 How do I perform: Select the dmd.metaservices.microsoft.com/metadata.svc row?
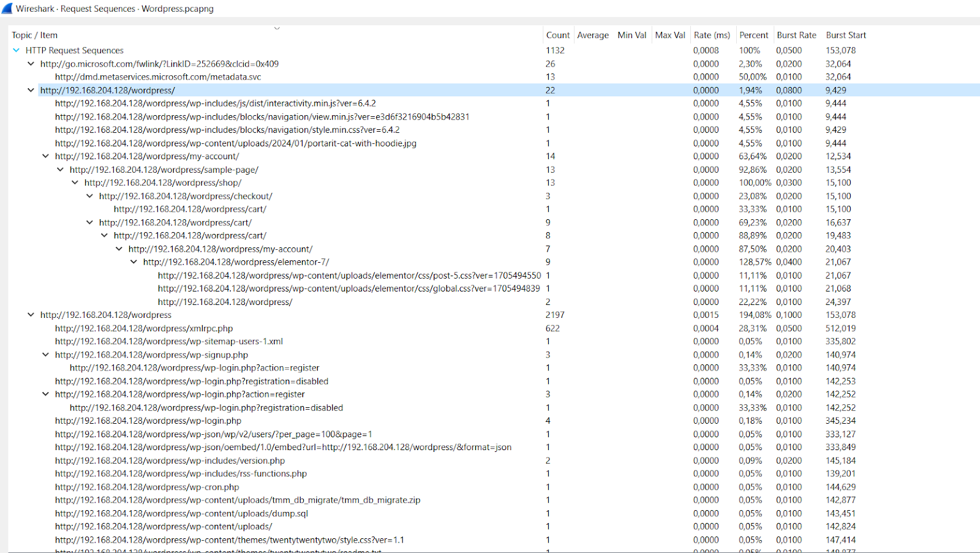(x=494, y=77)
